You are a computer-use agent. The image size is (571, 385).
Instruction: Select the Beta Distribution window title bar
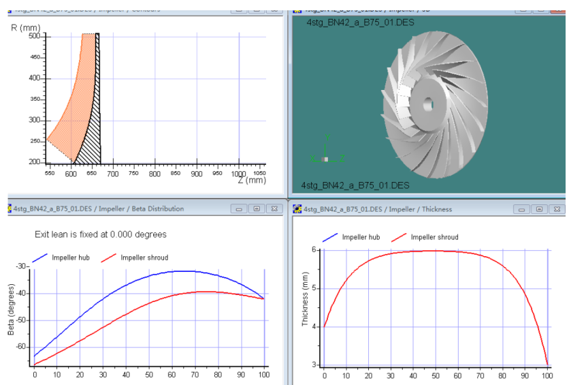click(x=146, y=209)
